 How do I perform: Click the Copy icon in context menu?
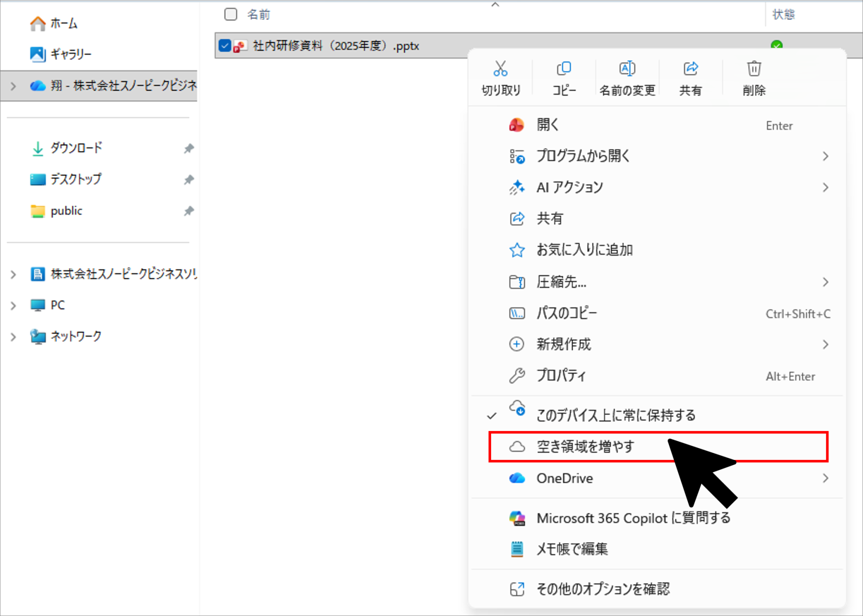pos(564,69)
